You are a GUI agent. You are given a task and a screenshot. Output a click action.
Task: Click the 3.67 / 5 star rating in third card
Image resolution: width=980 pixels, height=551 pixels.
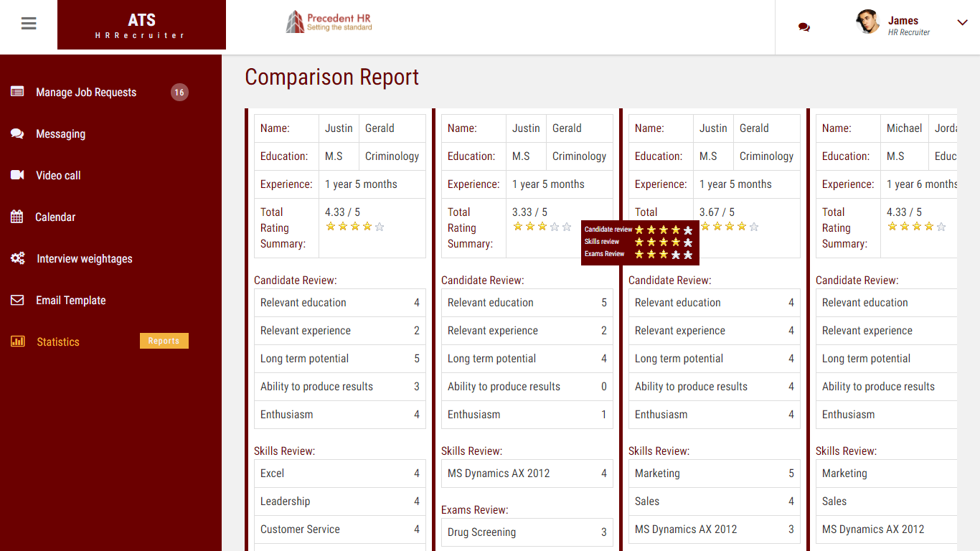(730, 227)
